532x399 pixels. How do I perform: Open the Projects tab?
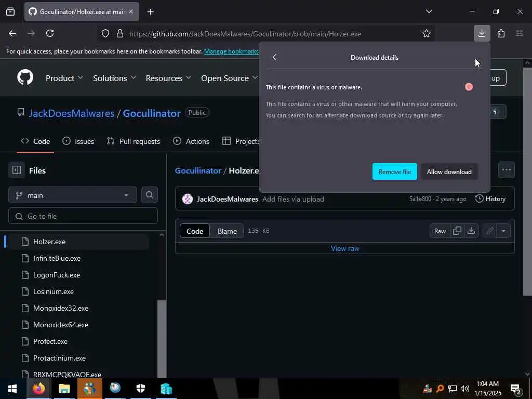[240, 141]
